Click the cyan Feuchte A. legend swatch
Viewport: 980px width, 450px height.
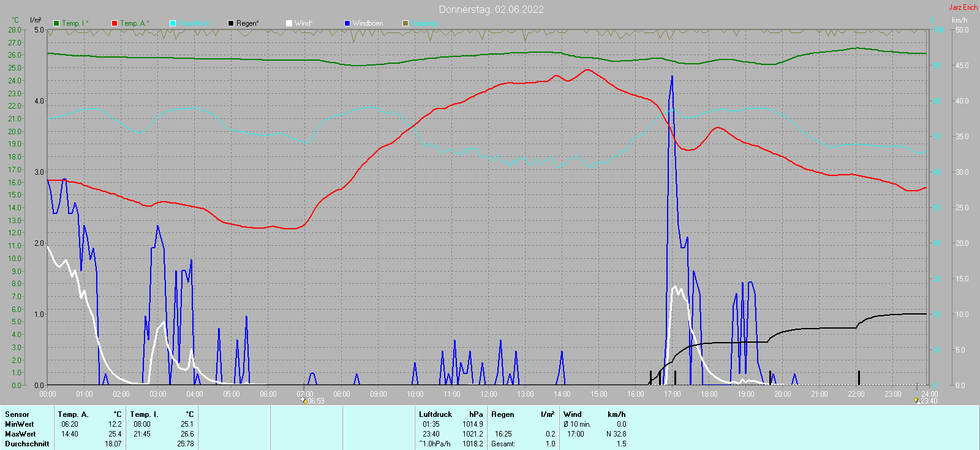pyautogui.click(x=173, y=23)
